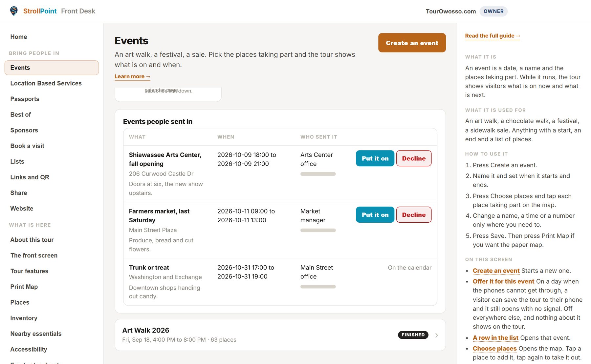
Task: Open Accessibility in the sidebar
Action: pyautogui.click(x=52, y=349)
